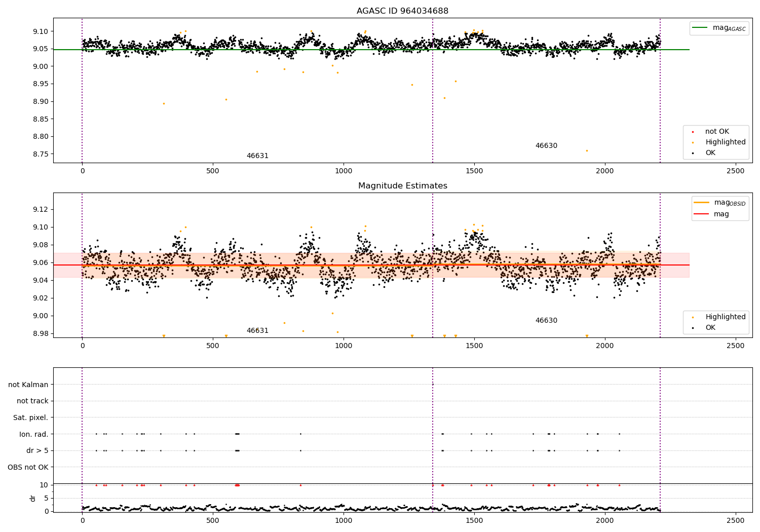Click the 8.98 y-axis tick in Magnitude Estimates plot
Viewport: 760px width, 532px height.
coord(41,334)
